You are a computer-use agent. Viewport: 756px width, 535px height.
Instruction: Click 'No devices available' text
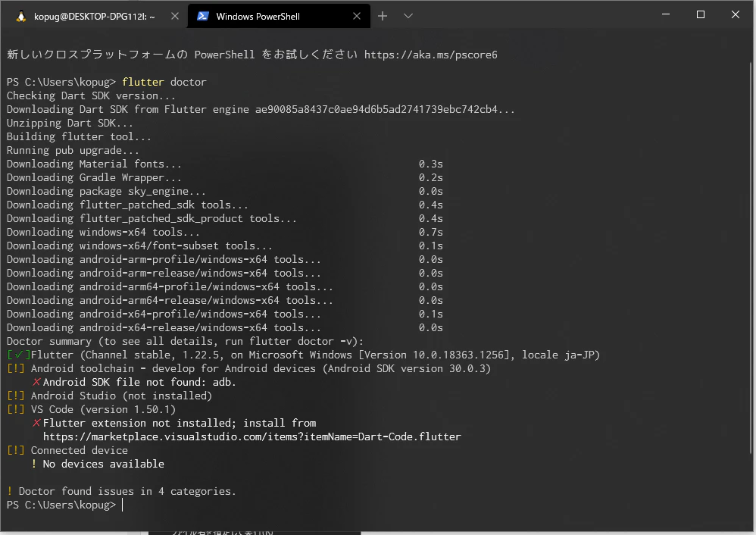click(x=104, y=464)
